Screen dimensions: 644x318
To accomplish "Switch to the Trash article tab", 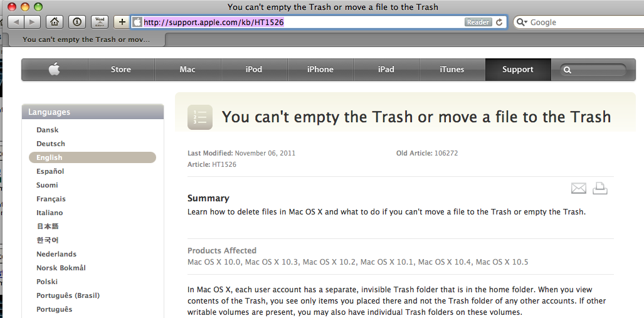I will tap(87, 40).
